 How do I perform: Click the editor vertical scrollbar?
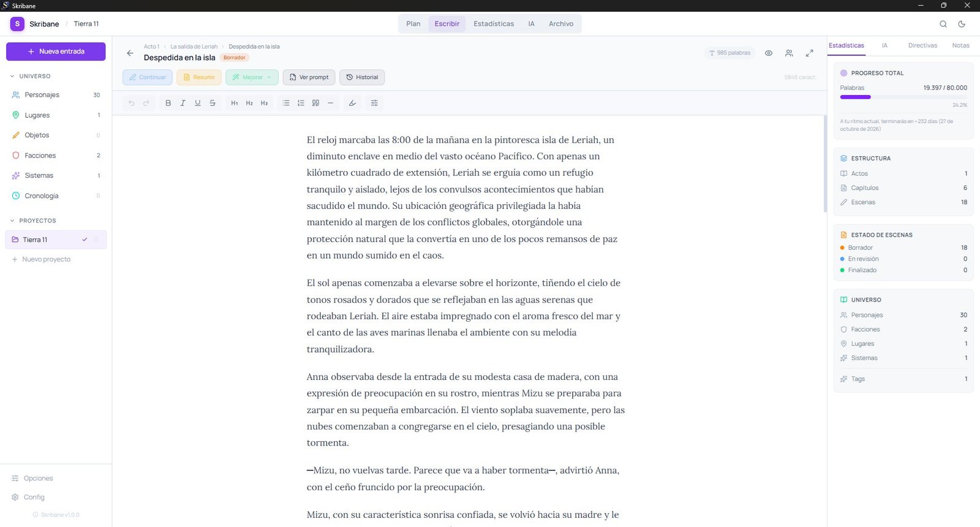click(825, 164)
